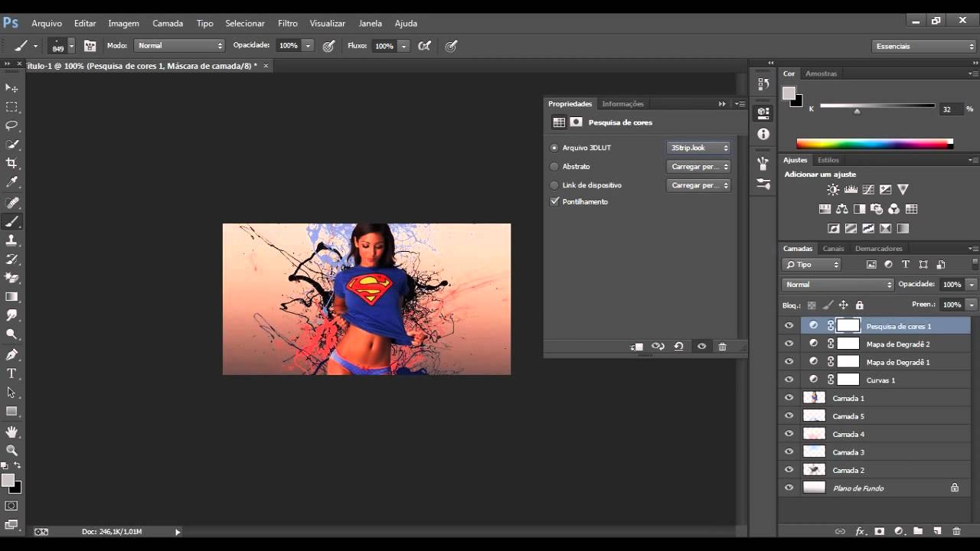Select the Abstrato radio button
The image size is (980, 551).
[x=554, y=166]
